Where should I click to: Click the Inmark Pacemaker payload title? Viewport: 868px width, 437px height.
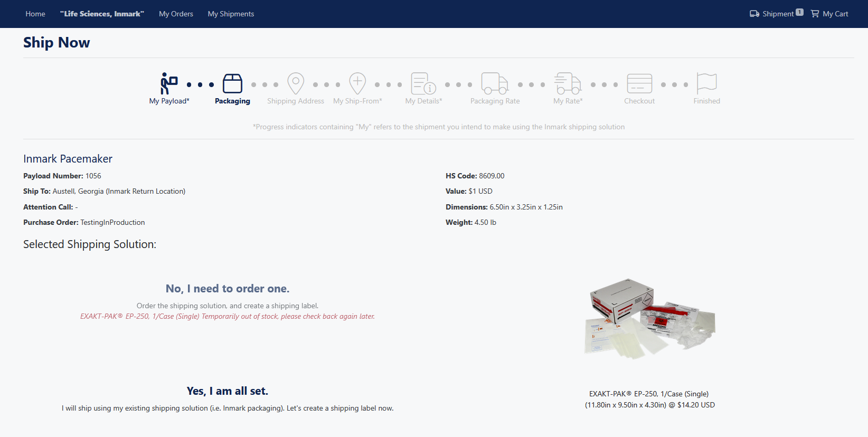point(68,159)
